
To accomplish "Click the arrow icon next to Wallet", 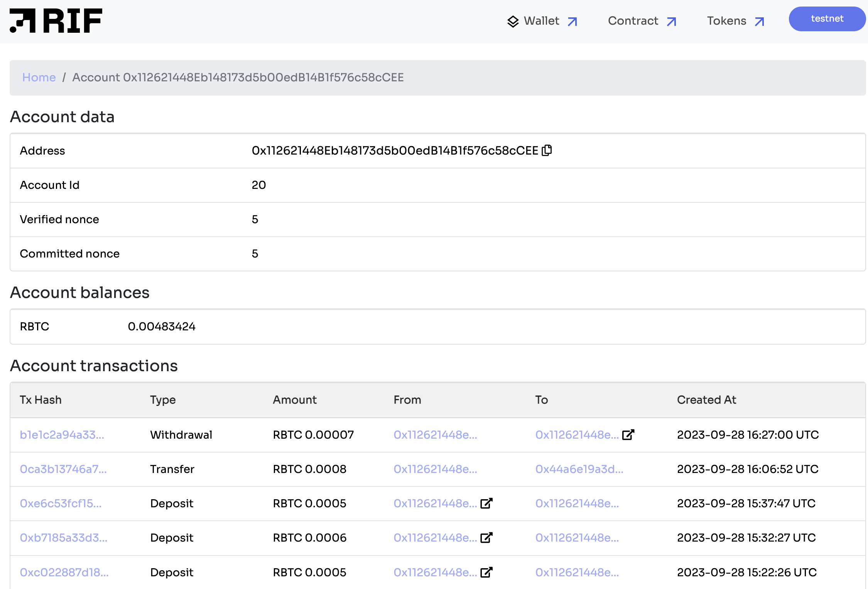I will coord(572,22).
